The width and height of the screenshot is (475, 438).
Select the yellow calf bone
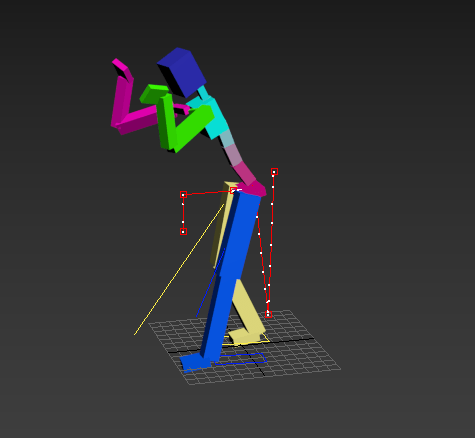tap(247, 308)
